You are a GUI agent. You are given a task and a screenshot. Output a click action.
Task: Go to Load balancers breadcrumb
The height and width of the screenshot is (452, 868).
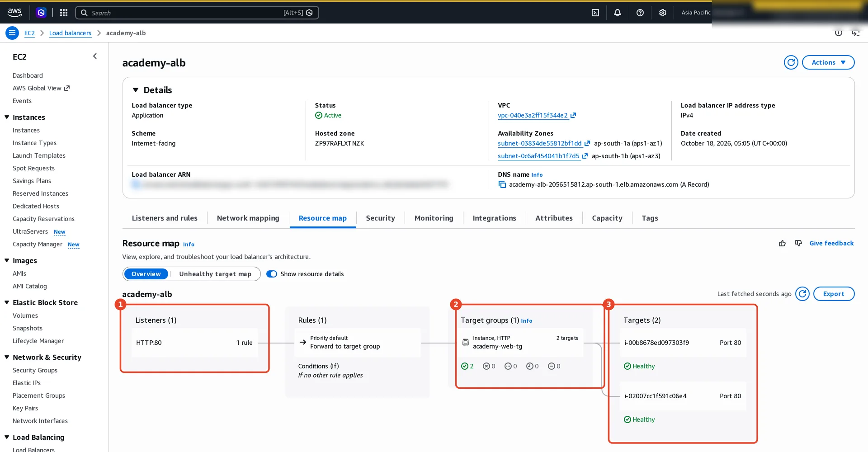tap(70, 33)
